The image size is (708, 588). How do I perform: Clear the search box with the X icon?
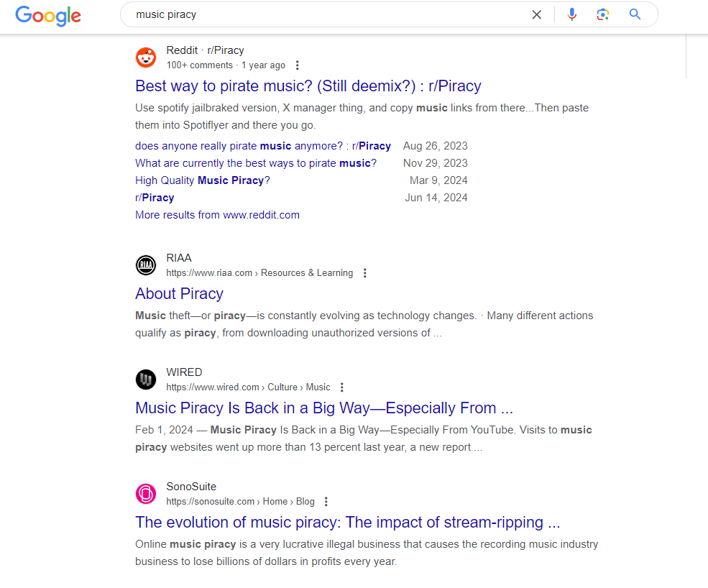[536, 15]
